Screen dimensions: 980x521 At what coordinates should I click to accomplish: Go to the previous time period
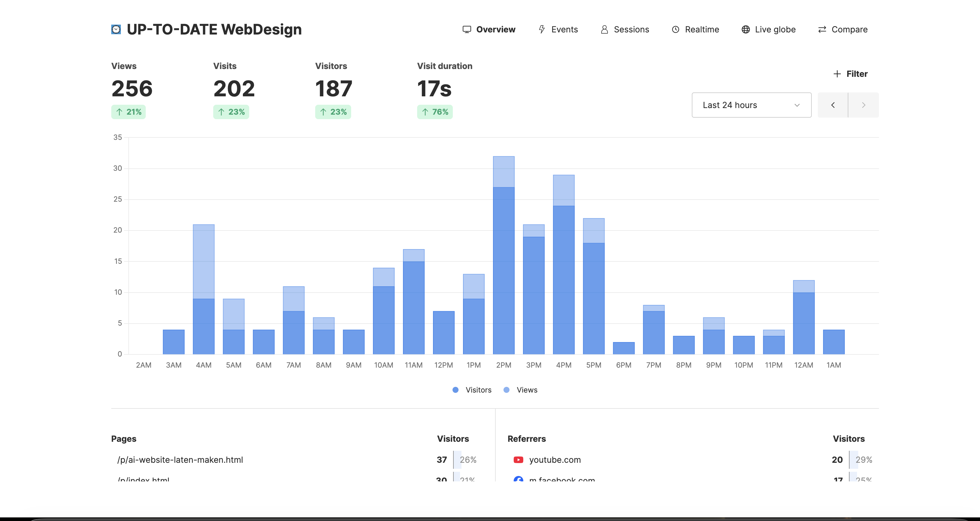tap(833, 105)
